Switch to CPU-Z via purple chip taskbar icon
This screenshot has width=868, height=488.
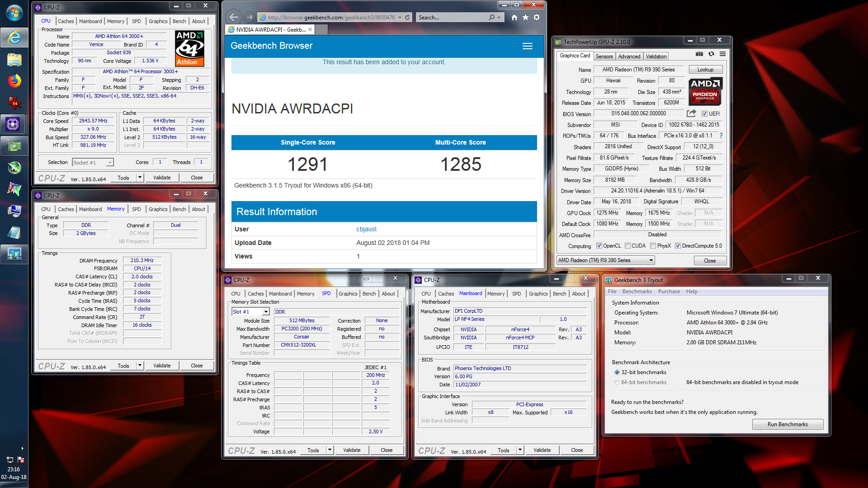coord(14,124)
